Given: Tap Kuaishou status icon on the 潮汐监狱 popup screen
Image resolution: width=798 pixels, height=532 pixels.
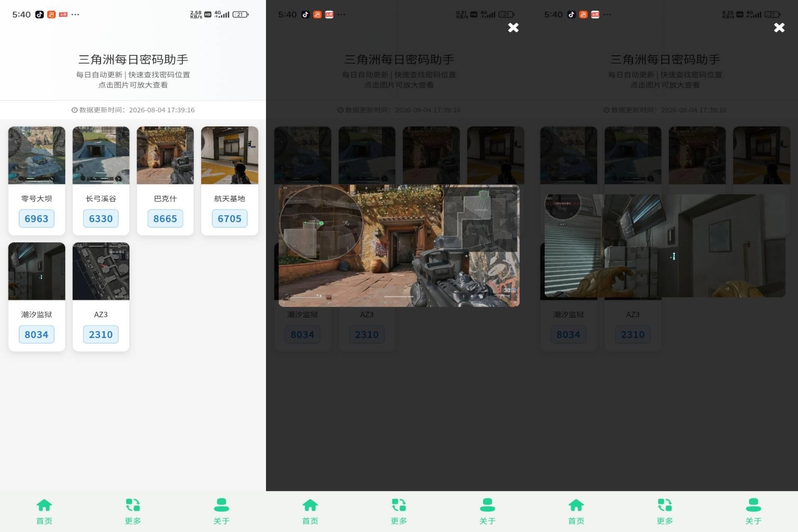Looking at the screenshot, I should [x=584, y=15].
